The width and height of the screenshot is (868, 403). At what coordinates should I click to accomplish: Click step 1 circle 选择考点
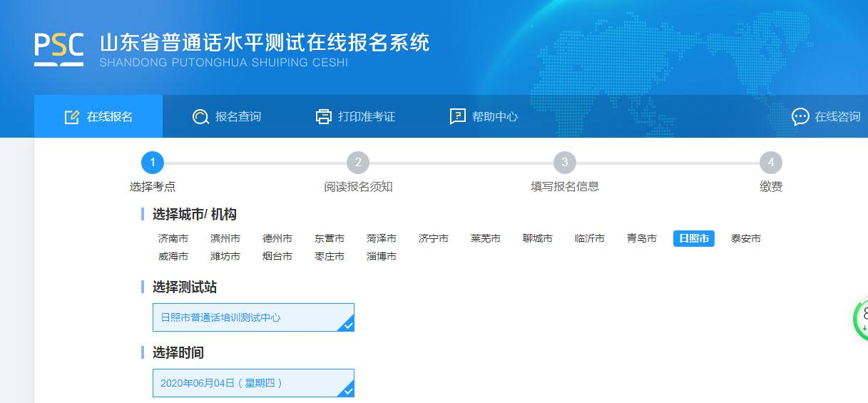pyautogui.click(x=153, y=163)
